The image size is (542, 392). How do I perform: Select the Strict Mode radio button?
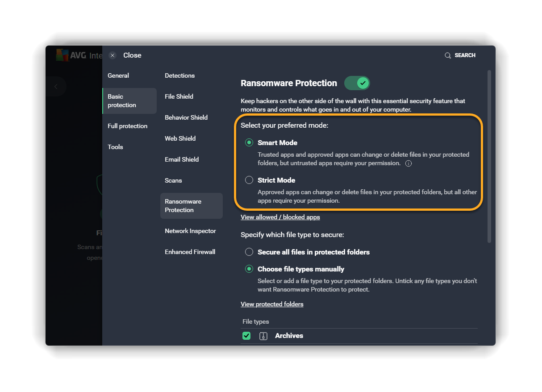tap(249, 180)
